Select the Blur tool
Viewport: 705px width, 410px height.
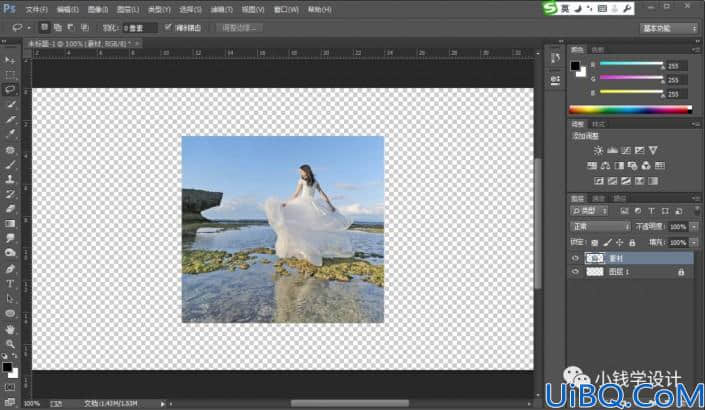10,239
